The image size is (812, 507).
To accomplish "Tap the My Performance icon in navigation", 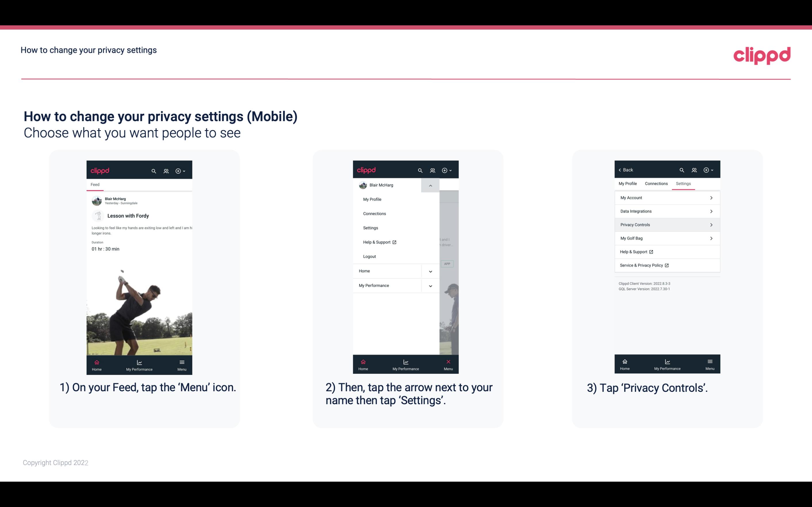I will pyautogui.click(x=140, y=365).
